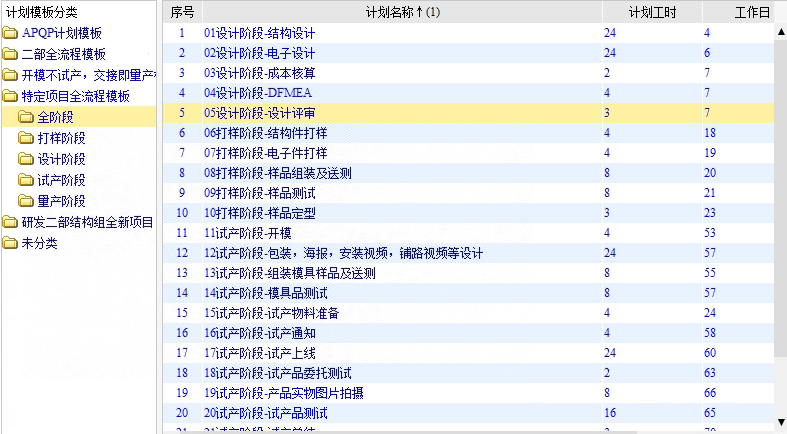Open plan 10打样阶段-样品定型
The width and height of the screenshot is (787, 434).
(x=259, y=213)
